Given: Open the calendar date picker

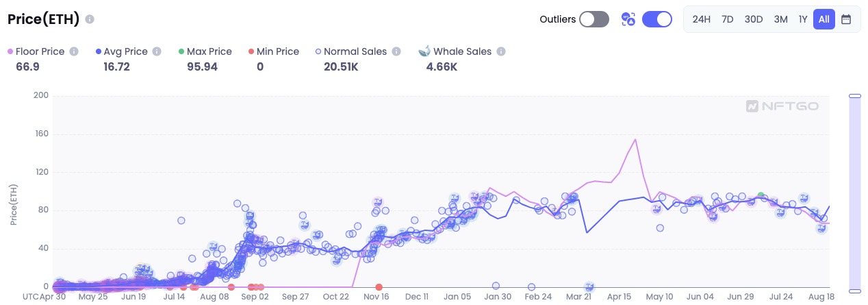Looking at the screenshot, I should [846, 19].
